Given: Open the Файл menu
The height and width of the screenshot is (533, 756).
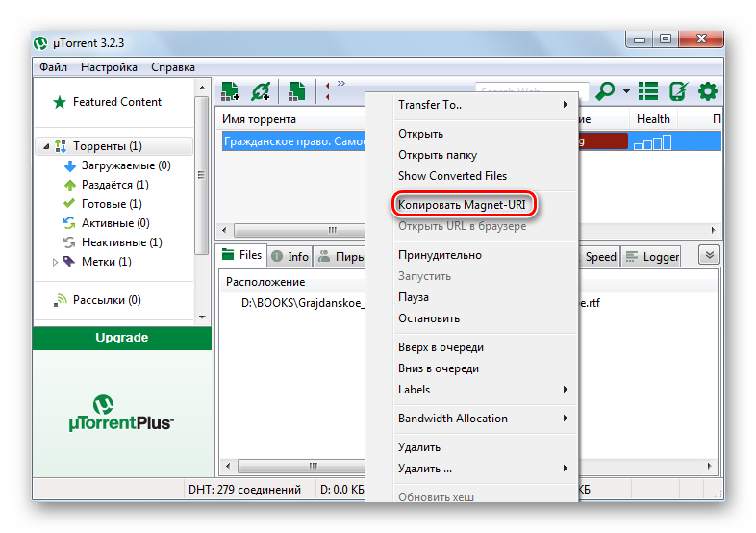Looking at the screenshot, I should point(53,67).
